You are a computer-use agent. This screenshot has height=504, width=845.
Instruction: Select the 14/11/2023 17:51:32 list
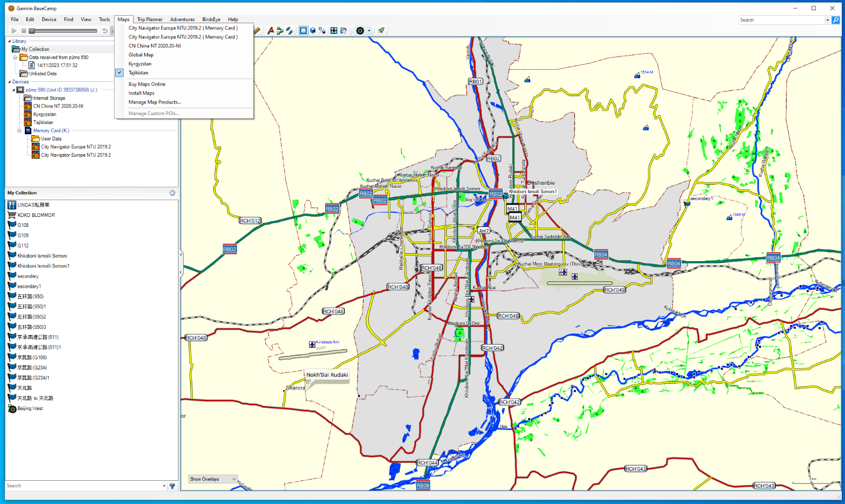(x=53, y=65)
